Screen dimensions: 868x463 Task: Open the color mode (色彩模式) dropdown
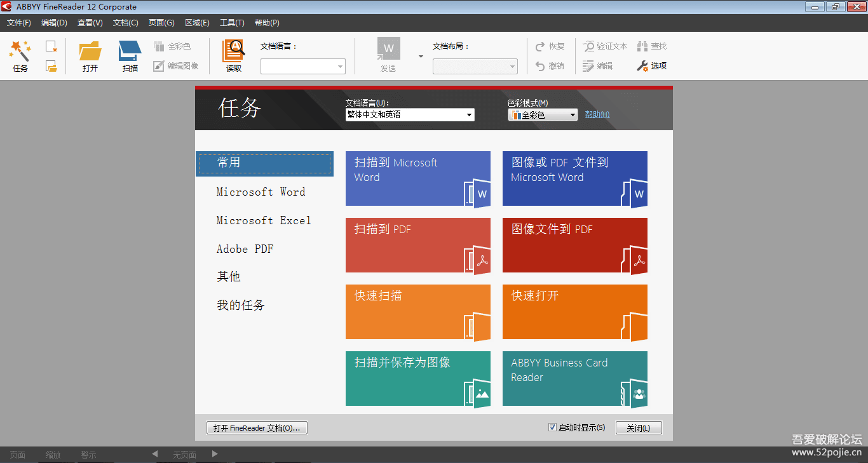coord(543,115)
